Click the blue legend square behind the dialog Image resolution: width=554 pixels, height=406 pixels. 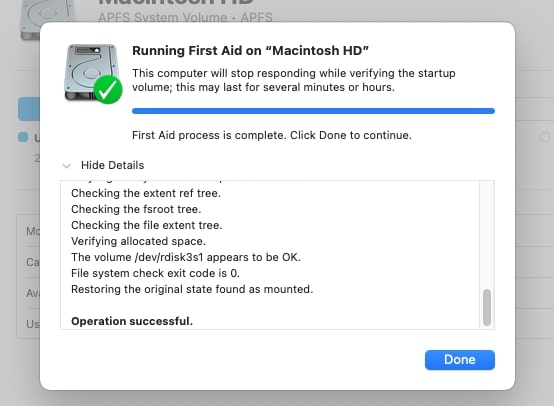23,137
